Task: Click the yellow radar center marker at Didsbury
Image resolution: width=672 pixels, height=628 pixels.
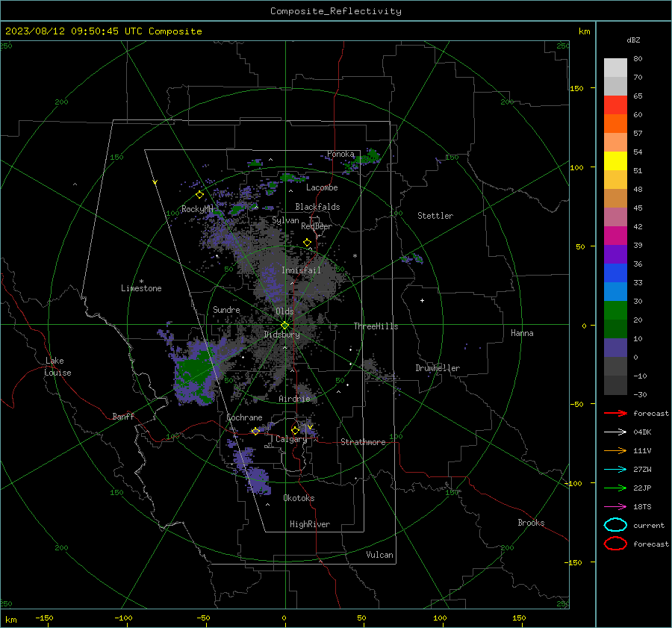Action: pyautogui.click(x=285, y=326)
